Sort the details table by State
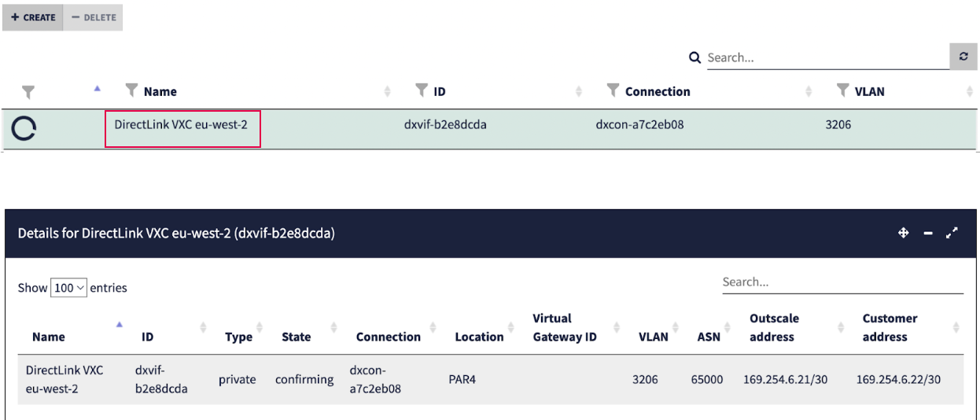This screenshot has width=980, height=420. 297,337
